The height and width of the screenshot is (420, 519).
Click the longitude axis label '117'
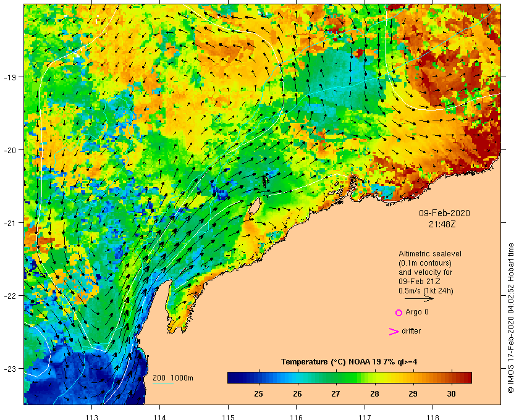(365, 417)
